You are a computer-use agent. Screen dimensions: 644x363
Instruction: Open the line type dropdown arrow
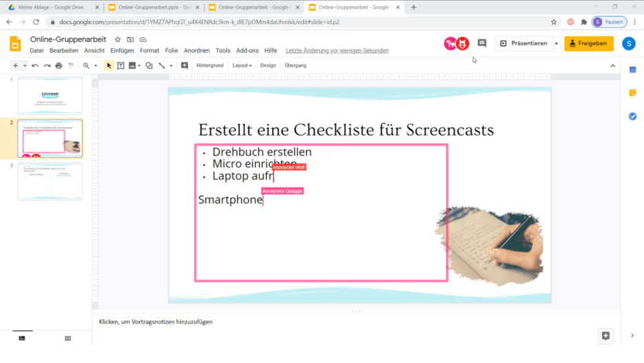pos(172,65)
